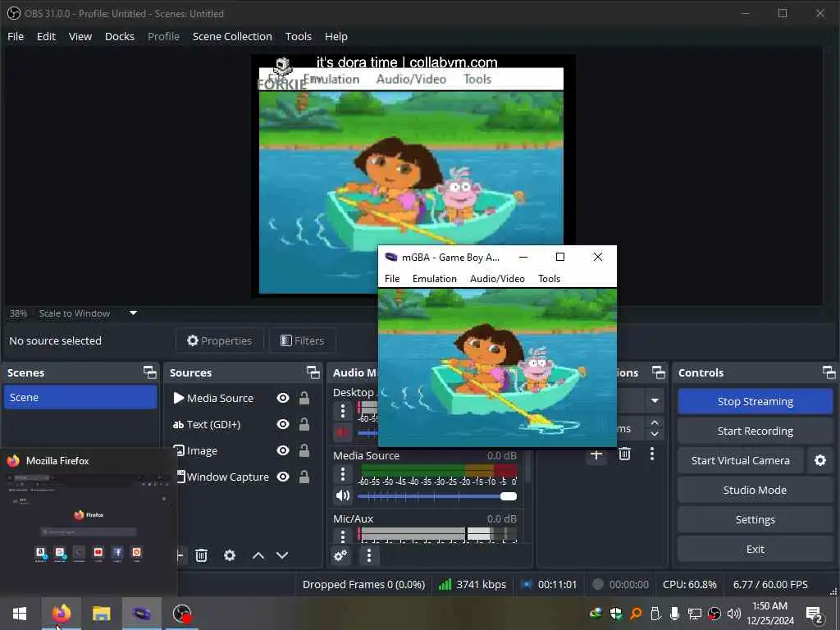
Task: Click the Stop Streaming button
Action: tap(755, 401)
